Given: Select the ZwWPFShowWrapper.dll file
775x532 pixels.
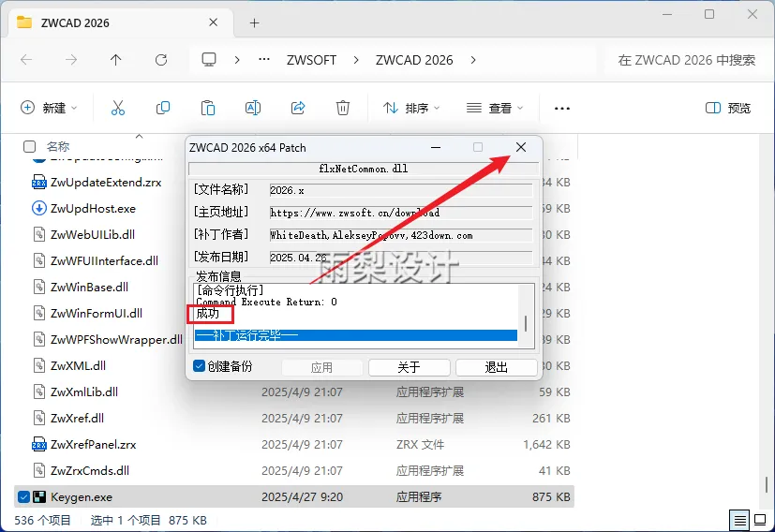Looking at the screenshot, I should pos(116,339).
